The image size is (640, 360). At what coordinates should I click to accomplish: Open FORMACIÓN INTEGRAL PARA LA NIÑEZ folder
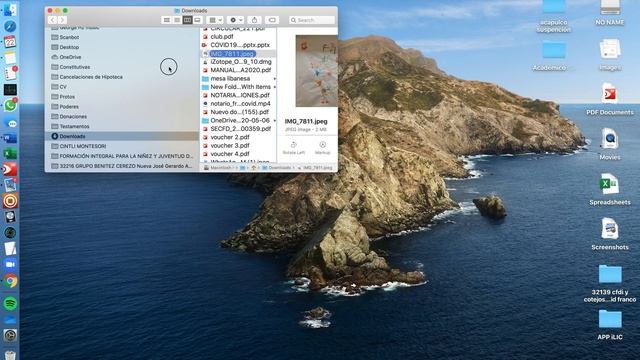122,156
